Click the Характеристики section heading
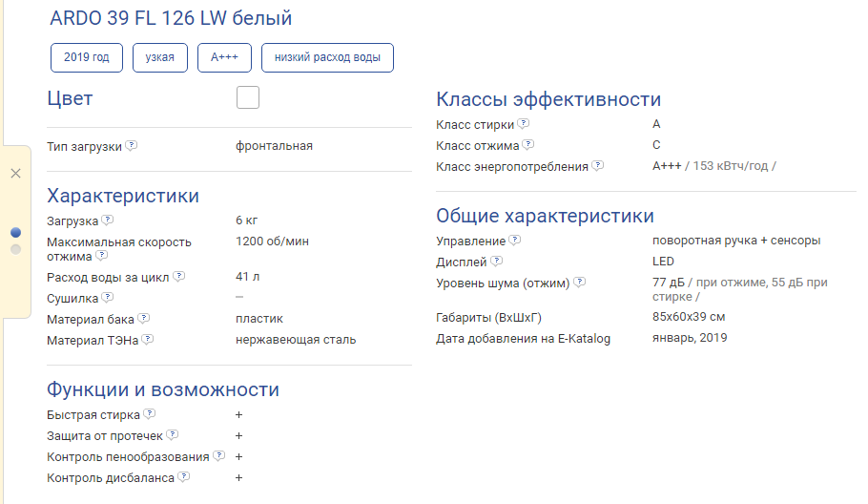The height and width of the screenshot is (504, 868). pos(123,196)
